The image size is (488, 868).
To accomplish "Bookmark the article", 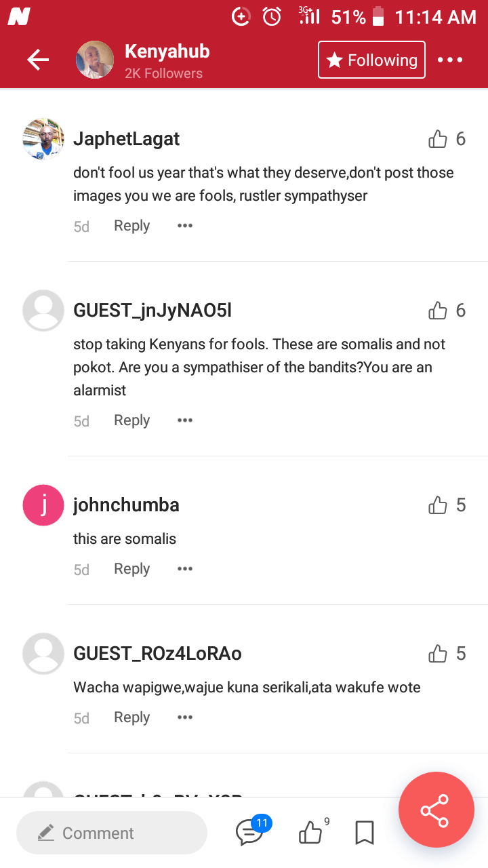I will pyautogui.click(x=365, y=833).
